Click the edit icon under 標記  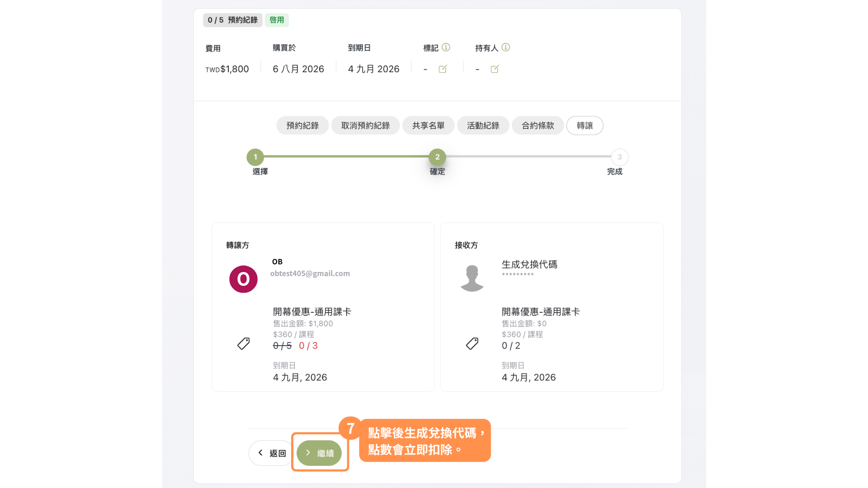click(443, 69)
